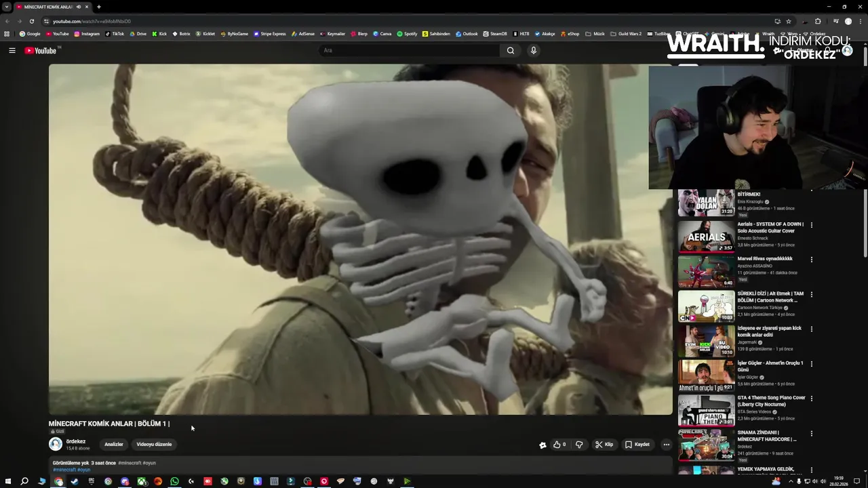The width and height of the screenshot is (868, 488).
Task: Open options for GTA 4 Theme video
Action: [x=811, y=399]
